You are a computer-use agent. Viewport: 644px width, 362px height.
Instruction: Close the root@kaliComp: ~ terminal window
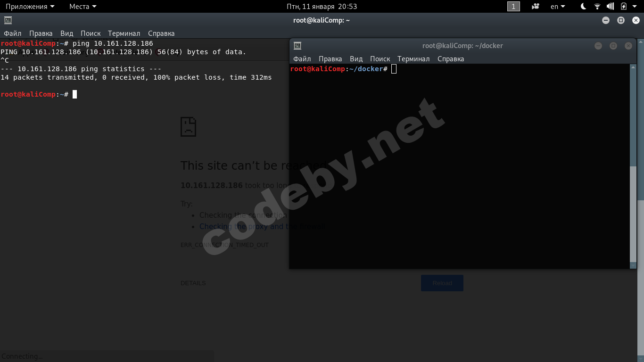click(x=636, y=20)
